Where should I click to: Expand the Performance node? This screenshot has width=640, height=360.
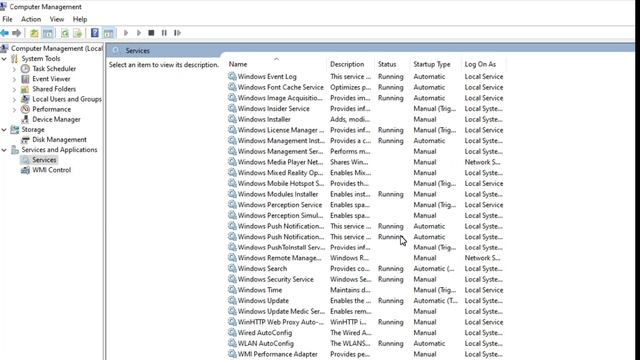tap(14, 109)
